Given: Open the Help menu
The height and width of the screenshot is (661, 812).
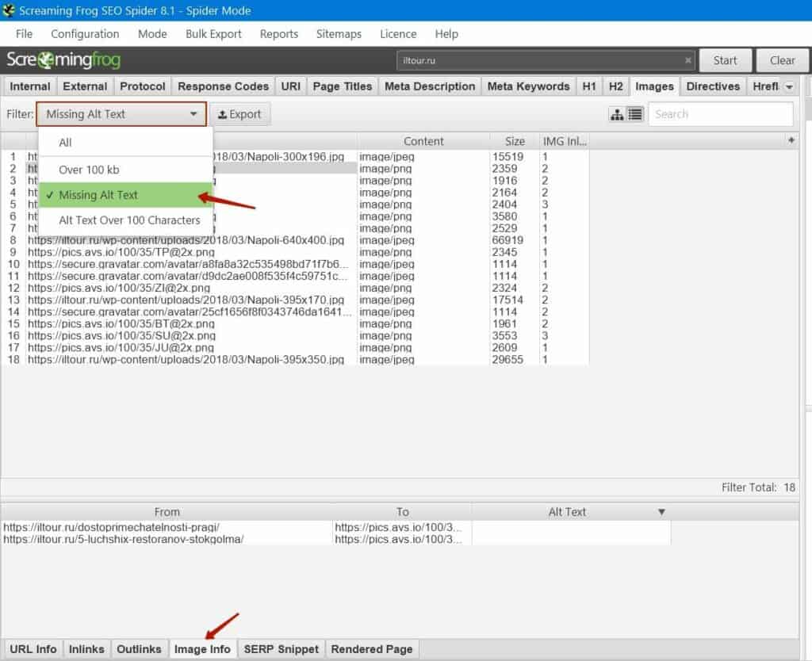Looking at the screenshot, I should coord(446,34).
